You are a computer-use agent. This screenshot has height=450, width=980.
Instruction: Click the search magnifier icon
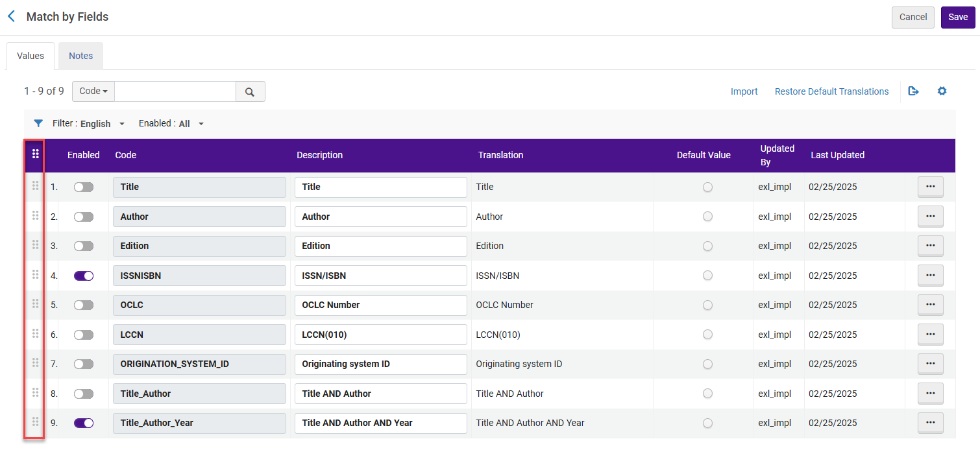point(250,91)
